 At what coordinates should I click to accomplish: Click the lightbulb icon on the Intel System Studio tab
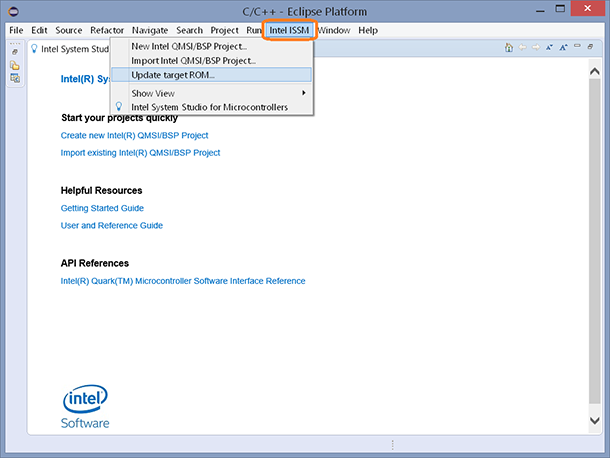point(34,49)
